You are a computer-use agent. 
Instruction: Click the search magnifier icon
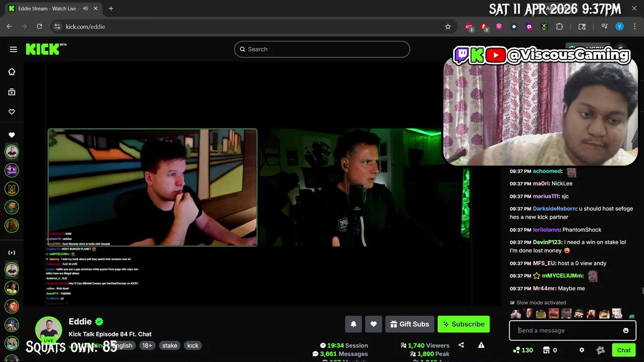(x=242, y=49)
